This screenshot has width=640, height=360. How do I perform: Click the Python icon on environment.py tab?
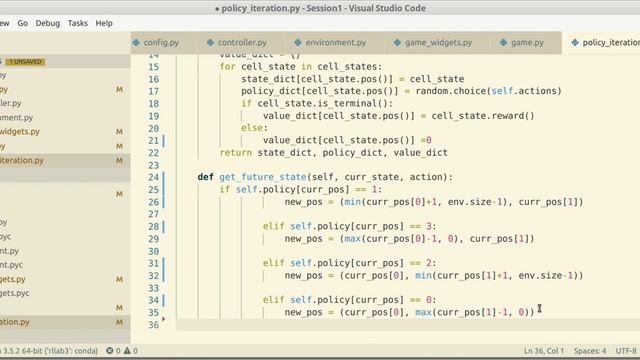(298, 42)
